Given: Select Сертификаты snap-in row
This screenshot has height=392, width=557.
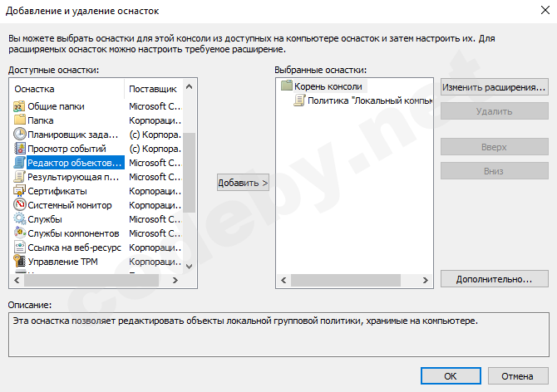Looking at the screenshot, I should click(57, 191).
